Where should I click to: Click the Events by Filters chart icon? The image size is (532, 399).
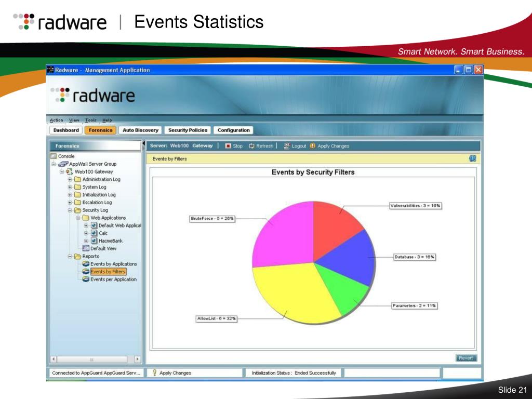tap(86, 271)
